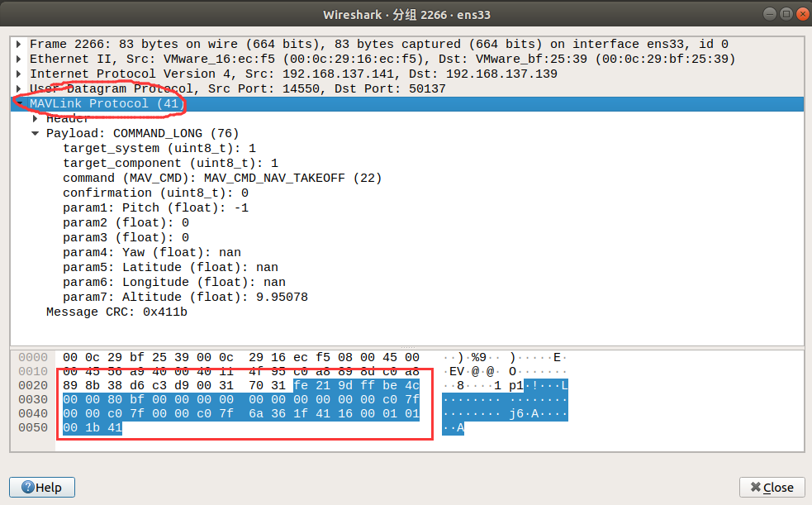Click the X icon on Close button
The width and height of the screenshot is (812, 505).
click(x=756, y=487)
